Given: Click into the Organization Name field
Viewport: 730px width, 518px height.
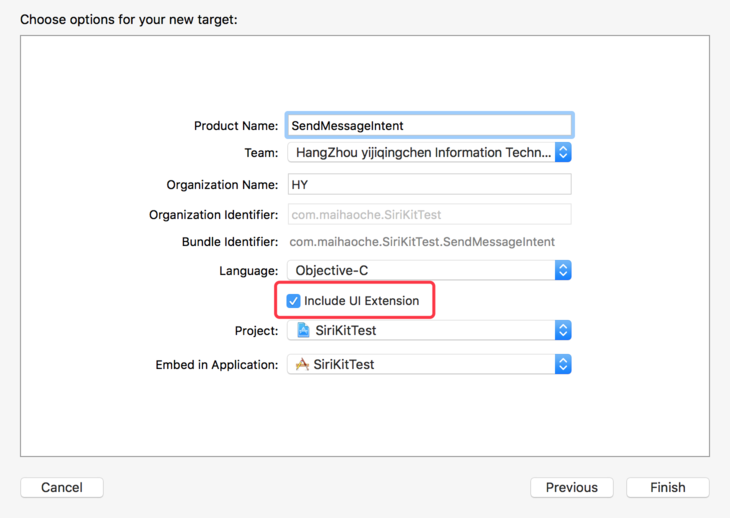Looking at the screenshot, I should pos(429,185).
